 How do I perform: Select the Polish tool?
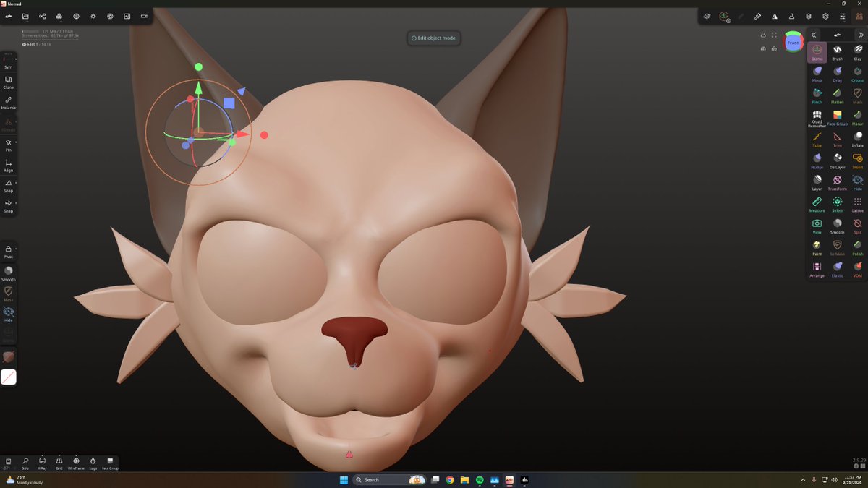point(857,247)
